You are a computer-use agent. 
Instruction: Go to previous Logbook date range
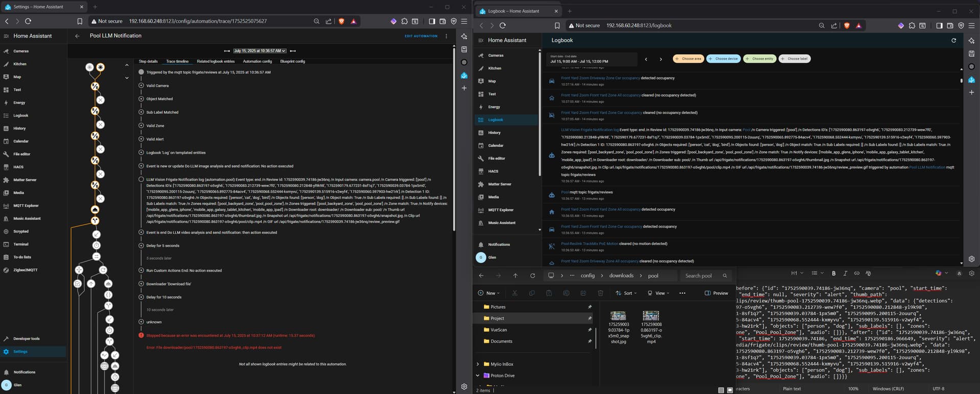point(646,59)
